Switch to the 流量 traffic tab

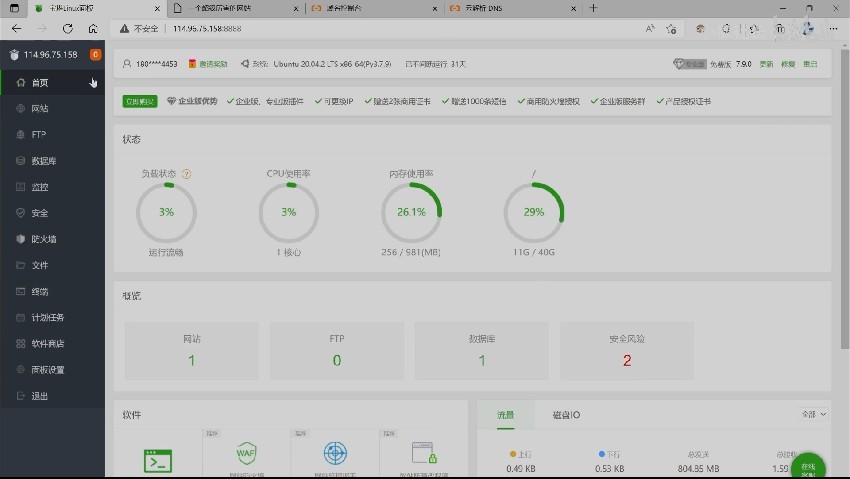505,415
